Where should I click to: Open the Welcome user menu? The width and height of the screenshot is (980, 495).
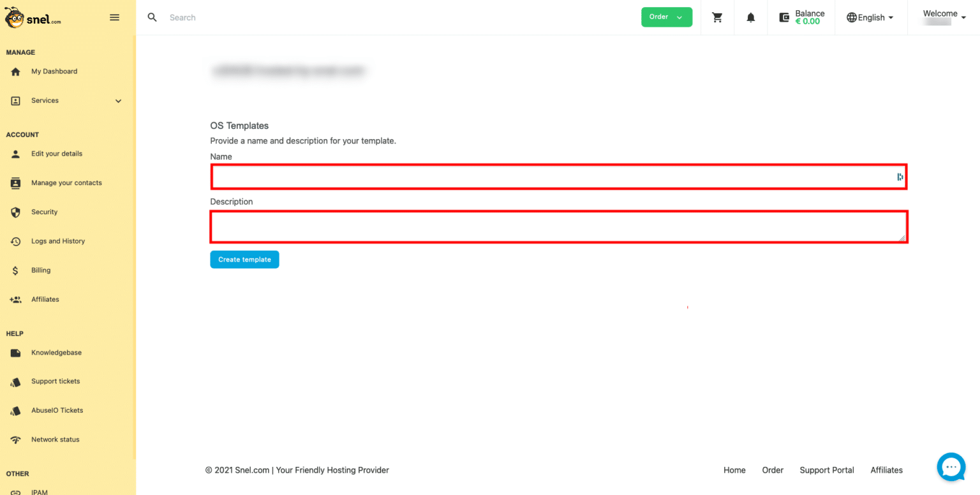(944, 17)
